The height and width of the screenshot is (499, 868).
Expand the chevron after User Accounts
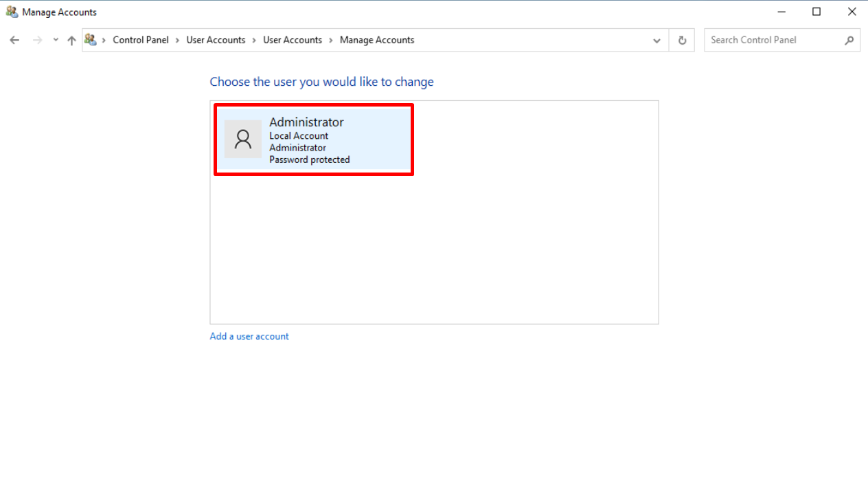[253, 40]
